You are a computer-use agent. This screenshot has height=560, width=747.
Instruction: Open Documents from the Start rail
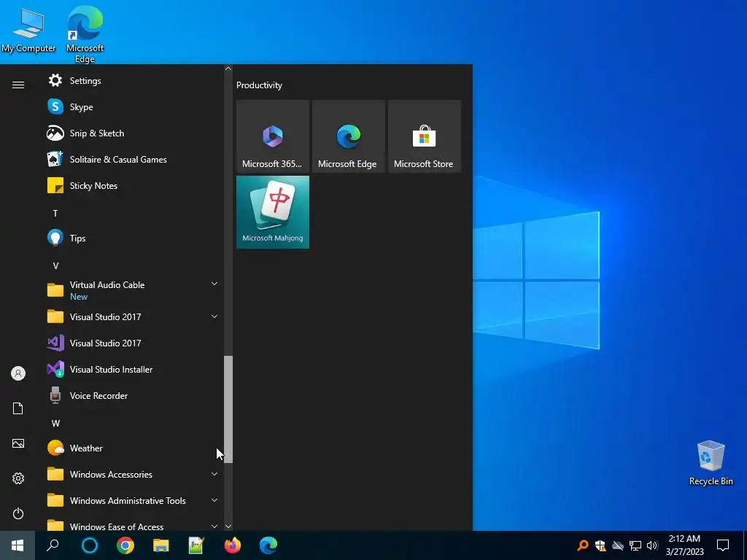point(18,408)
